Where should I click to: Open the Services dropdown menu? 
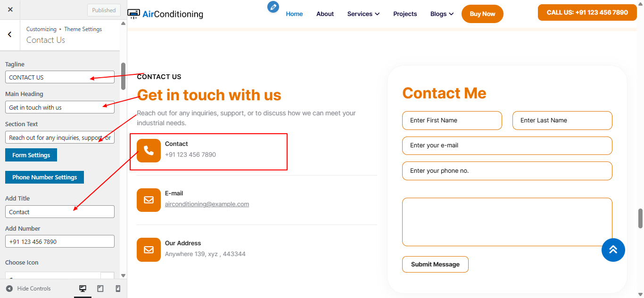click(363, 14)
